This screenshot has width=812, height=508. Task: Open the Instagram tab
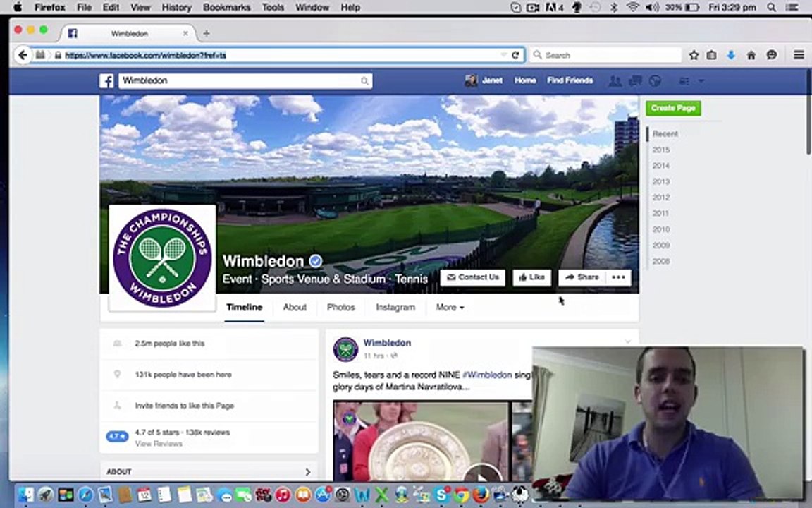[395, 308]
